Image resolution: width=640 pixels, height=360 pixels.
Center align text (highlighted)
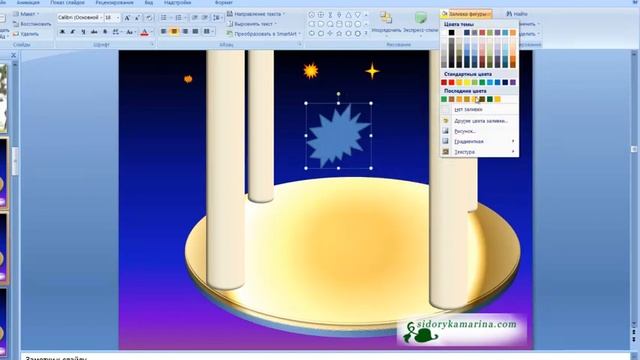(174, 31)
